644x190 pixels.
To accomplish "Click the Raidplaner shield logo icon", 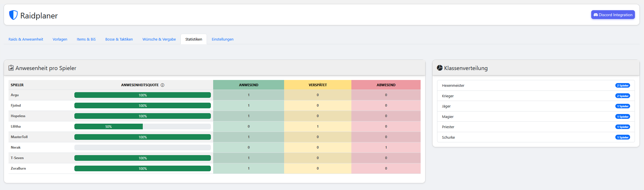I will click(x=13, y=15).
